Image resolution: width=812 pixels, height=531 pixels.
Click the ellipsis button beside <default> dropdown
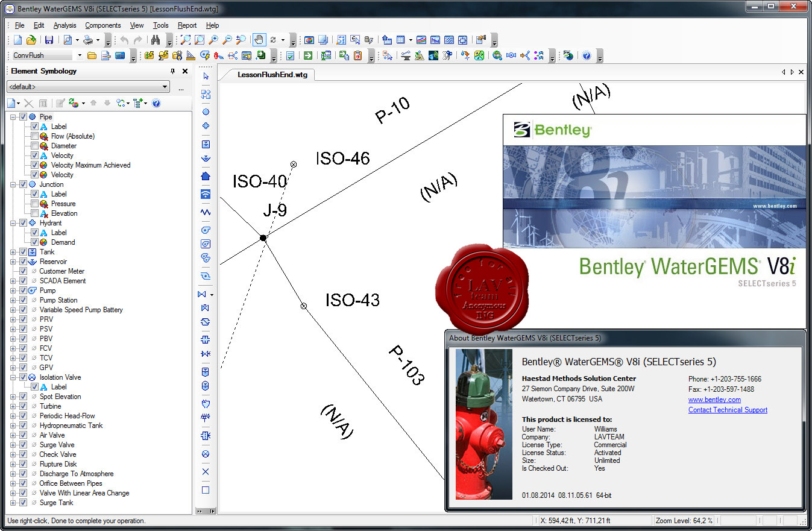tap(181, 88)
